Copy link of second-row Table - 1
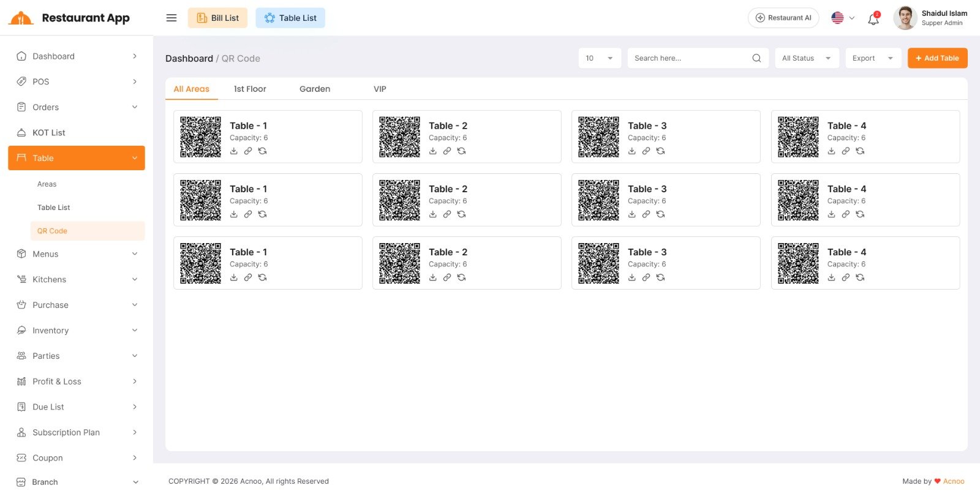 click(x=248, y=214)
